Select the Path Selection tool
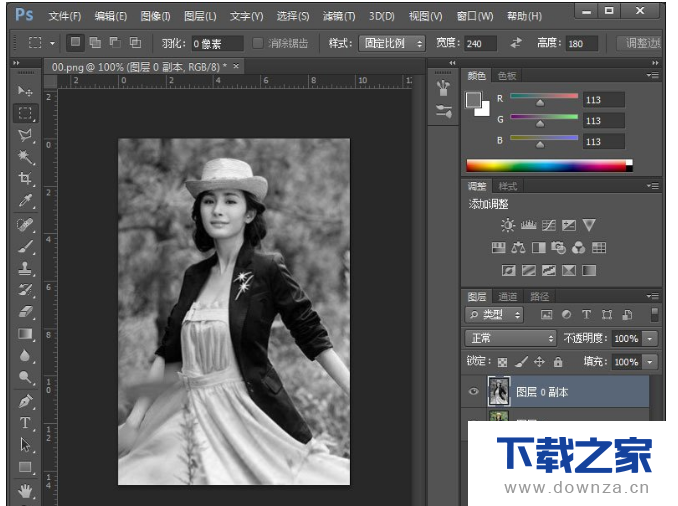678x506 pixels. coord(25,445)
